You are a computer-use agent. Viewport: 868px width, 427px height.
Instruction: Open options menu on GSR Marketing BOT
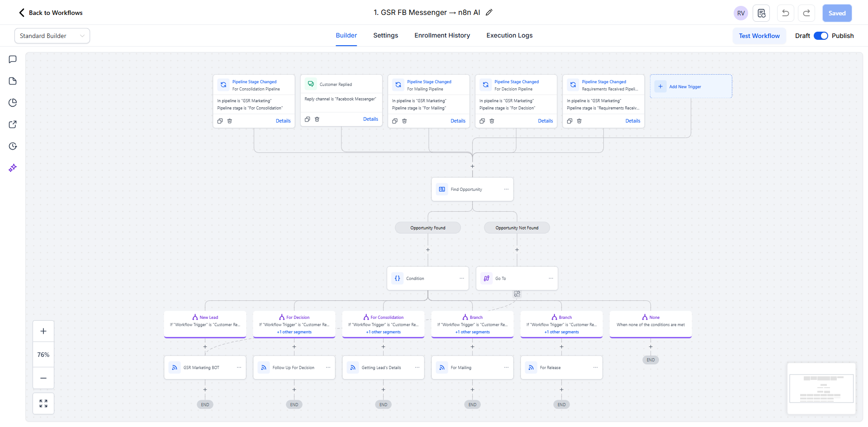tap(239, 367)
